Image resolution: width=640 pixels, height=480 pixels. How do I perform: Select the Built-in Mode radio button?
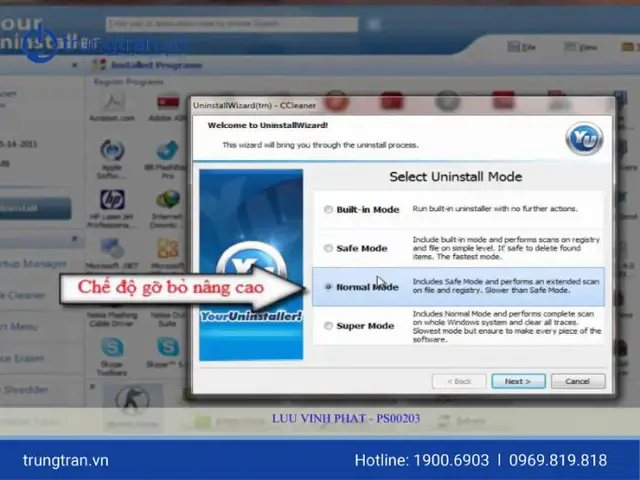[x=328, y=209]
